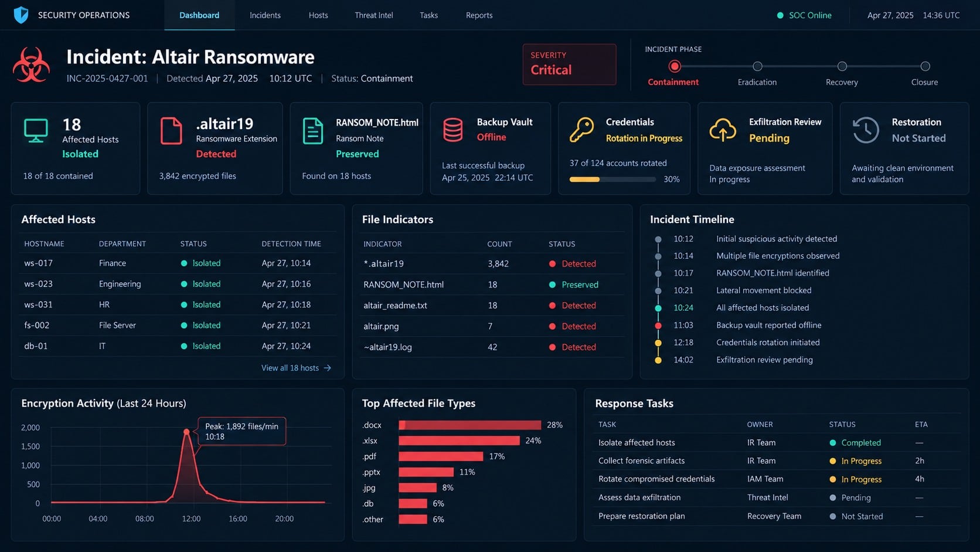The width and height of the screenshot is (980, 552).
Task: Click the Affected Hosts monitor icon
Action: click(36, 131)
